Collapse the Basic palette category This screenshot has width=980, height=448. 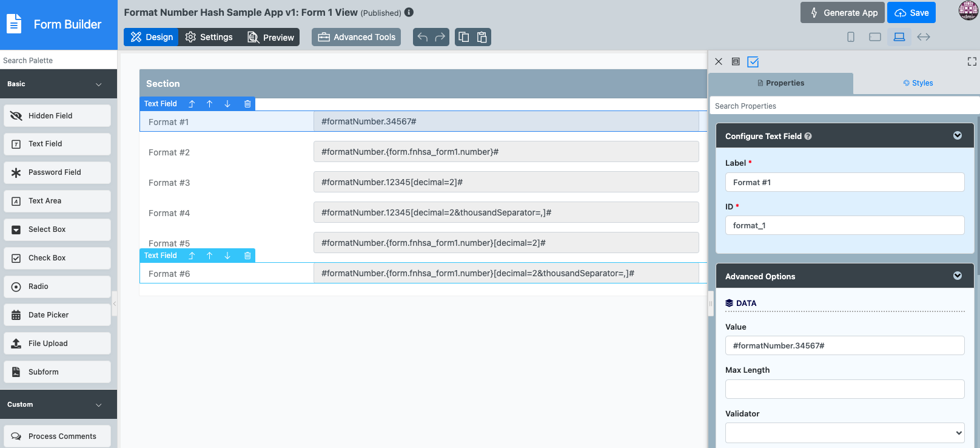click(x=99, y=84)
